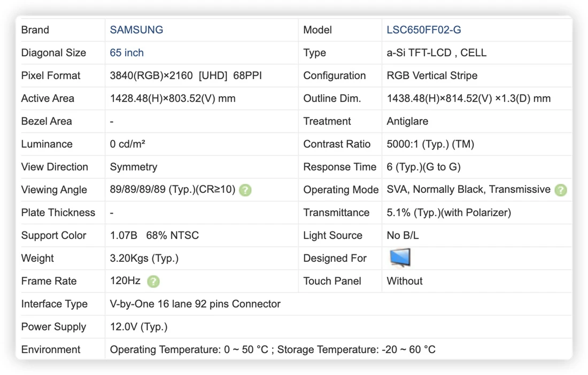Click the Without touch panel value

(x=404, y=282)
